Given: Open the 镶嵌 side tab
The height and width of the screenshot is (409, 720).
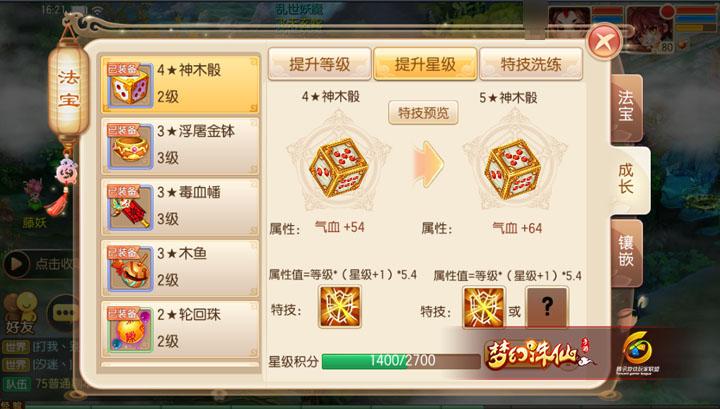Looking at the screenshot, I should click(x=626, y=251).
